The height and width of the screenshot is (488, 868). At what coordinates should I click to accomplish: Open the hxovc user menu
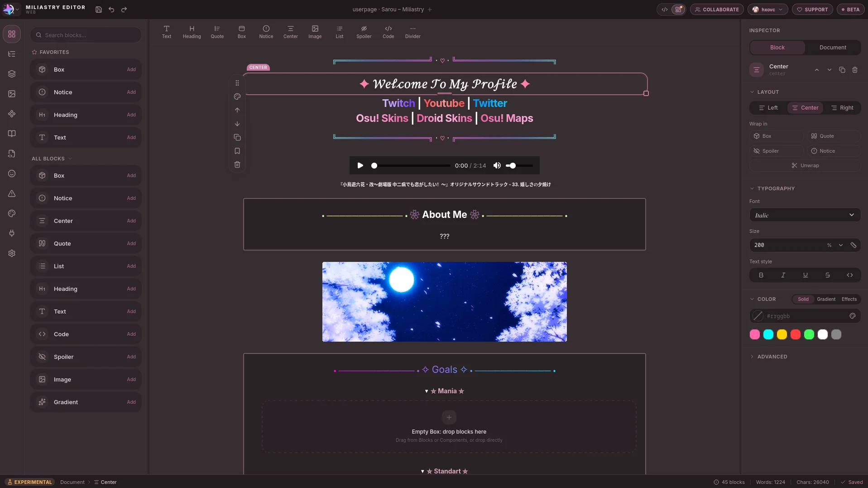(768, 10)
